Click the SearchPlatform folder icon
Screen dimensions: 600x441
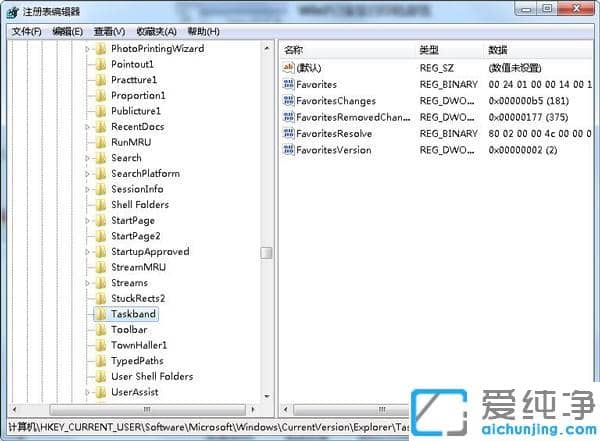101,174
